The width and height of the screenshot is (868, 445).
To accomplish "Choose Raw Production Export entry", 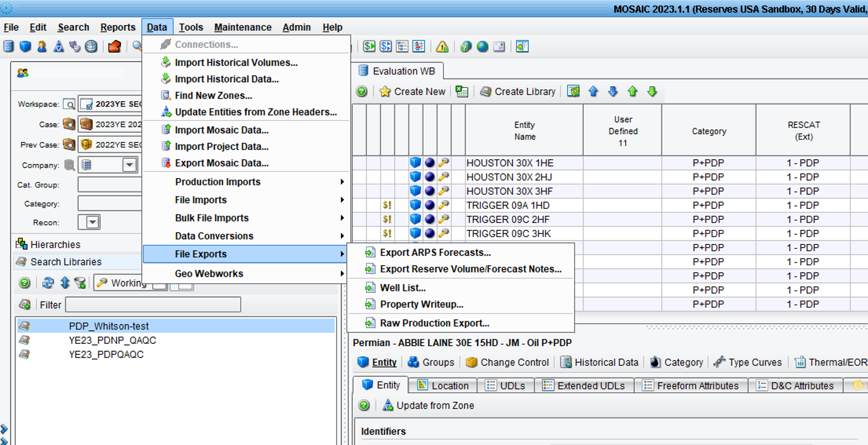I will coord(460,323).
